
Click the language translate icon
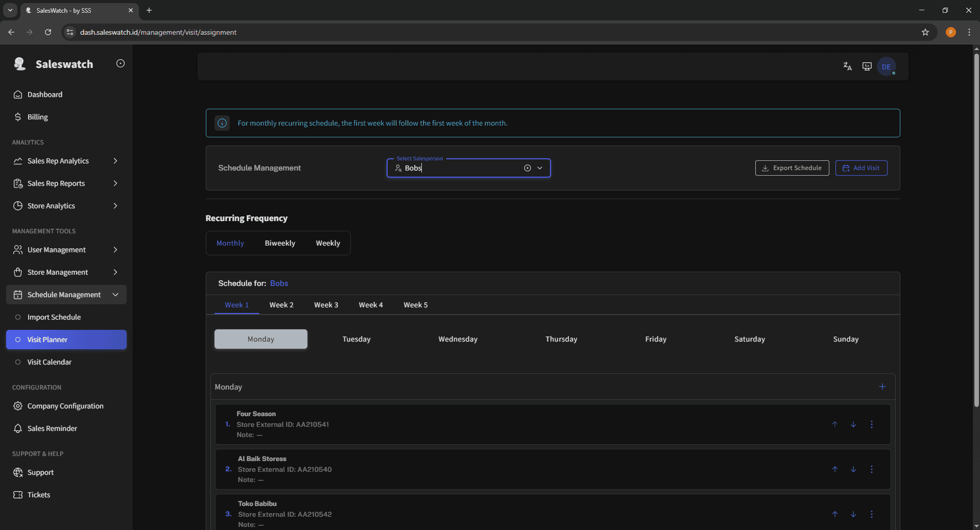click(847, 66)
